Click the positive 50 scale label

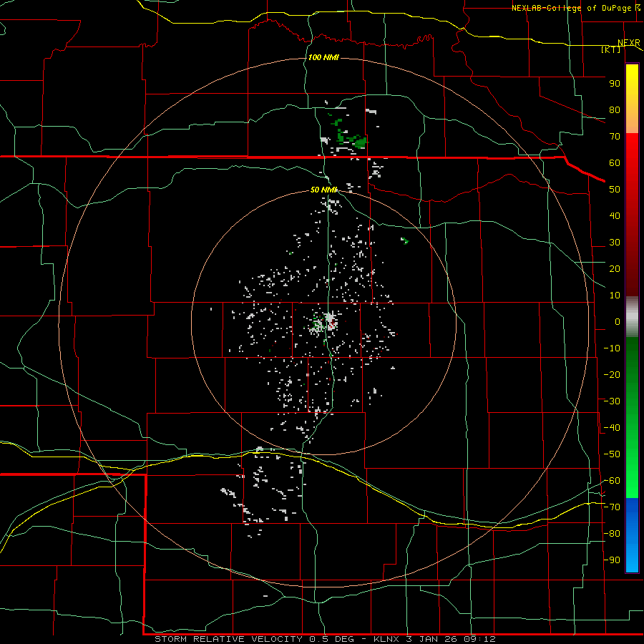coord(615,190)
